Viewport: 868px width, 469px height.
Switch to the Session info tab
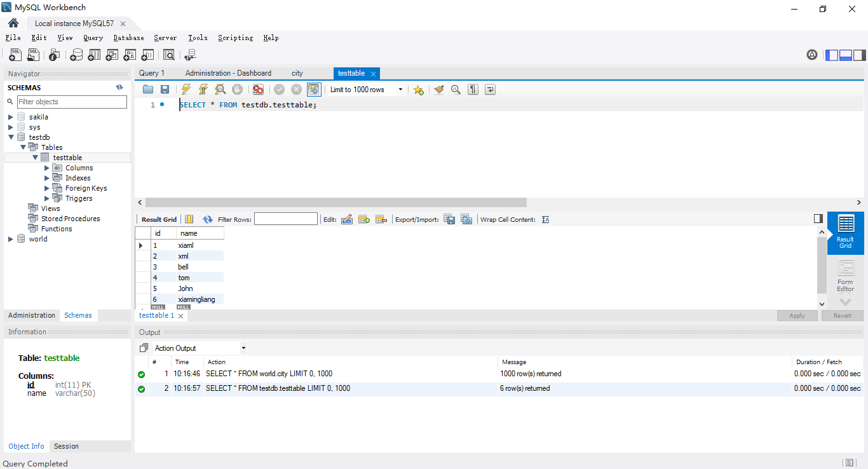tap(66, 446)
